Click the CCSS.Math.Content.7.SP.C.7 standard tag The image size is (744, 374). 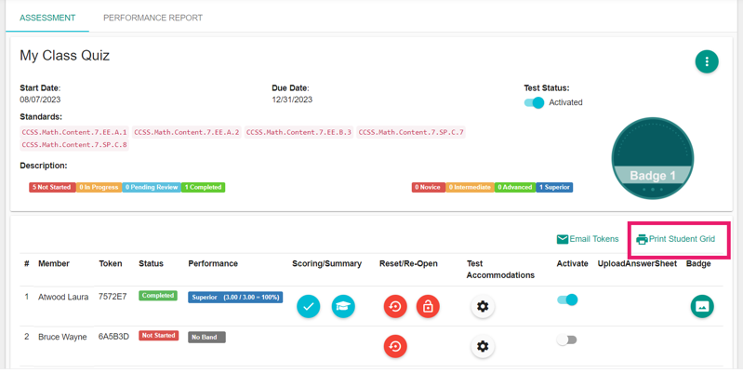pyautogui.click(x=411, y=132)
